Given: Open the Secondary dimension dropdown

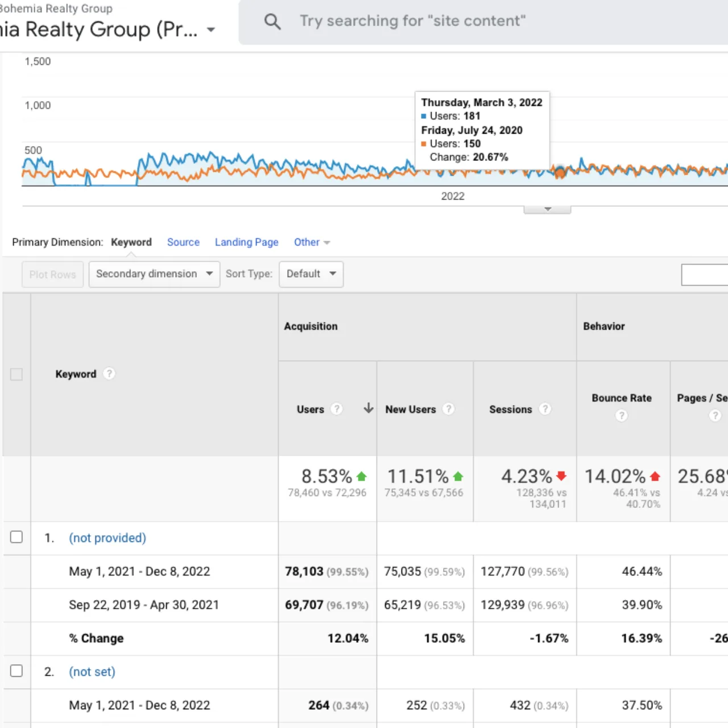Looking at the screenshot, I should (x=154, y=274).
